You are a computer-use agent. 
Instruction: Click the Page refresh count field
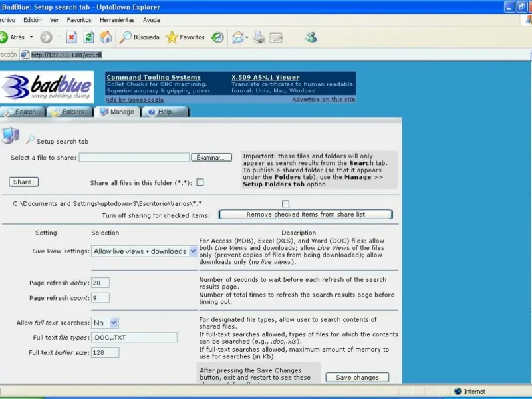[100, 297]
